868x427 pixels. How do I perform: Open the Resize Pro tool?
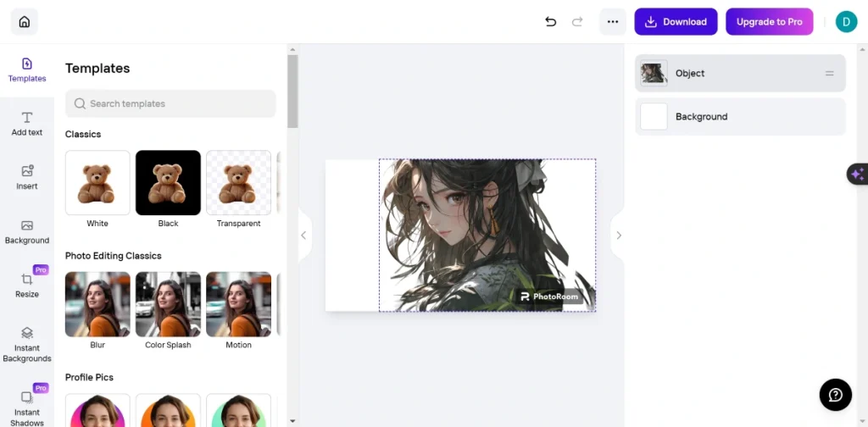pyautogui.click(x=27, y=285)
